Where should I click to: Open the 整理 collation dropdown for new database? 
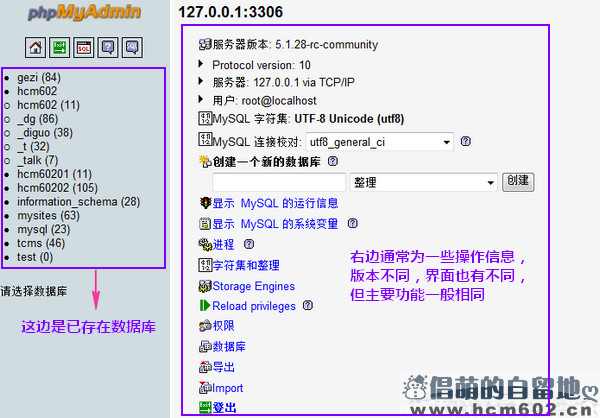pos(423,183)
